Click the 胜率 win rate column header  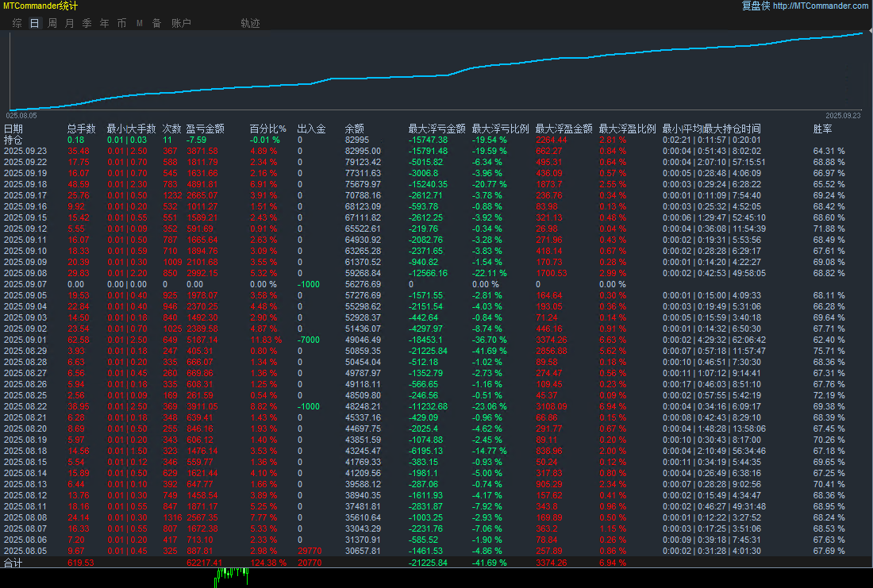823,129
